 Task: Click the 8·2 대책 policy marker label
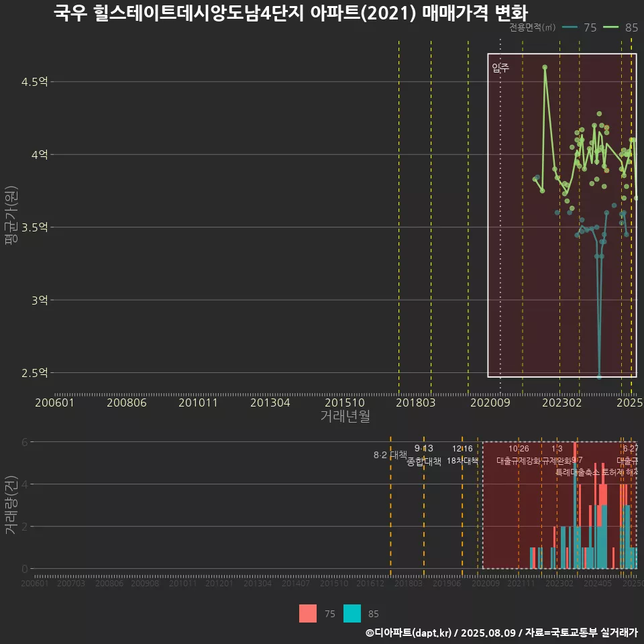[x=390, y=455]
